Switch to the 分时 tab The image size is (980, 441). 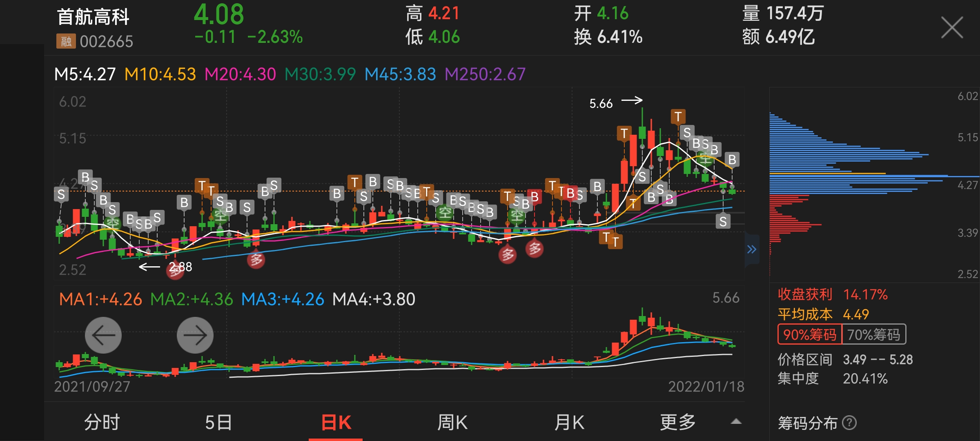102,422
